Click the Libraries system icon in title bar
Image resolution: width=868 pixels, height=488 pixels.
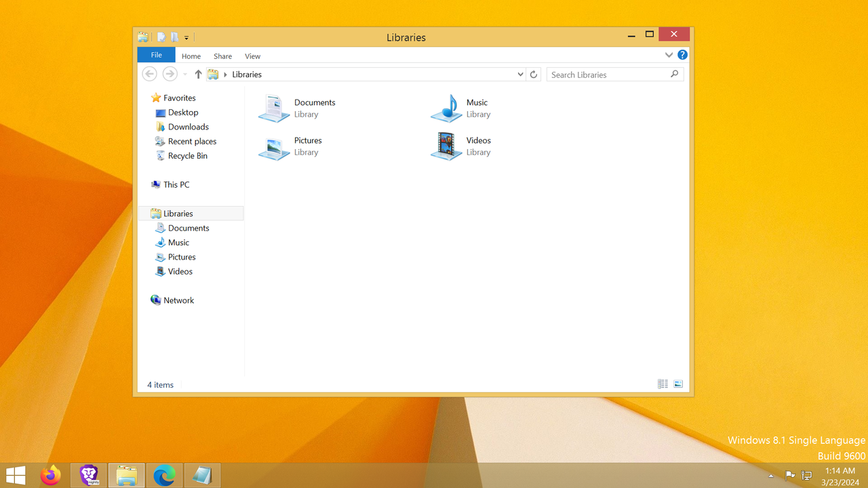143,37
